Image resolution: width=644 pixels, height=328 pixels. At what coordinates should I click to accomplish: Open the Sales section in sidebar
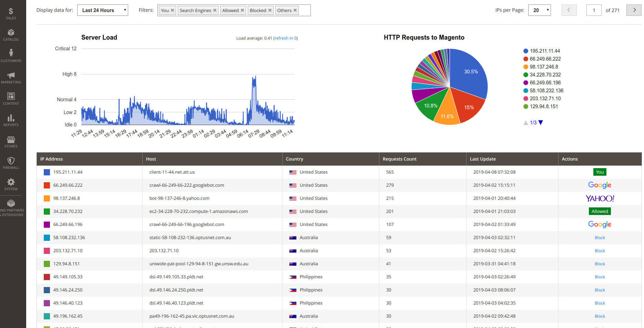point(11,13)
